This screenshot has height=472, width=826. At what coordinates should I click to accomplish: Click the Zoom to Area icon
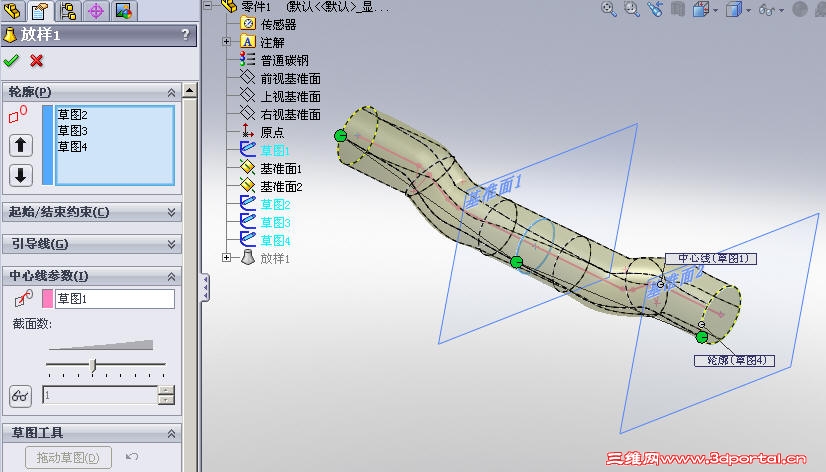[632, 9]
